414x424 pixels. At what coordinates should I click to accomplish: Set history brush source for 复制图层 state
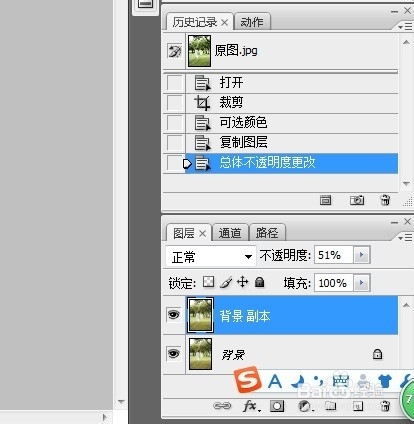pos(174,143)
